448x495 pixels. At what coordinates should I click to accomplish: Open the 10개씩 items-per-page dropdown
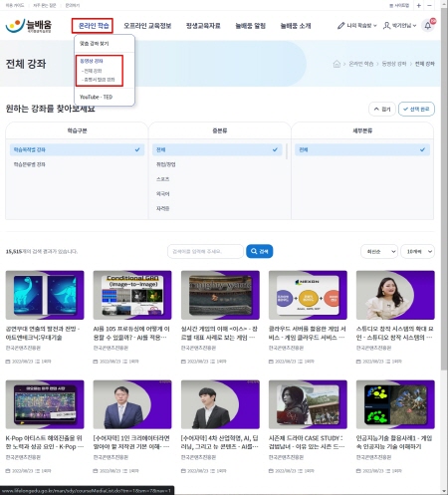coord(417,252)
